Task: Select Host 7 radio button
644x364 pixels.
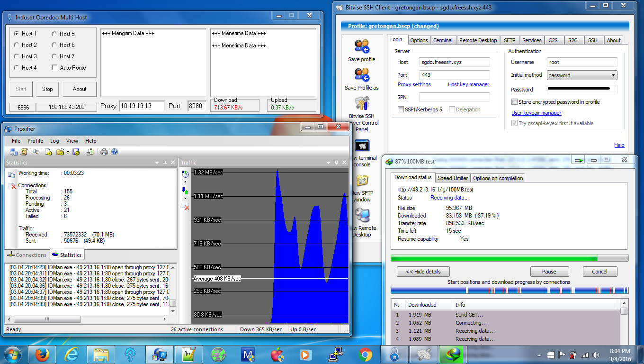Action: point(54,56)
